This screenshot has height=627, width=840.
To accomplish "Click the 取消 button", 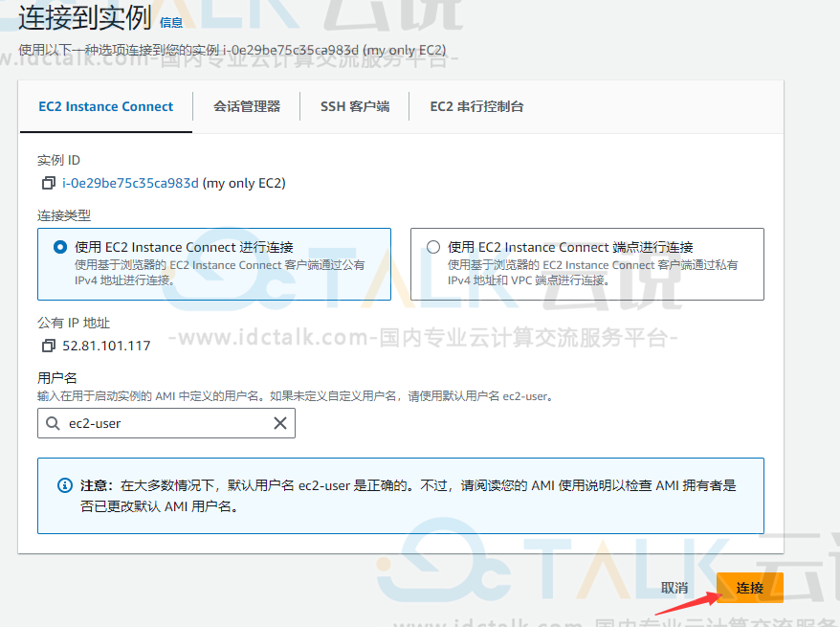I will point(674,588).
